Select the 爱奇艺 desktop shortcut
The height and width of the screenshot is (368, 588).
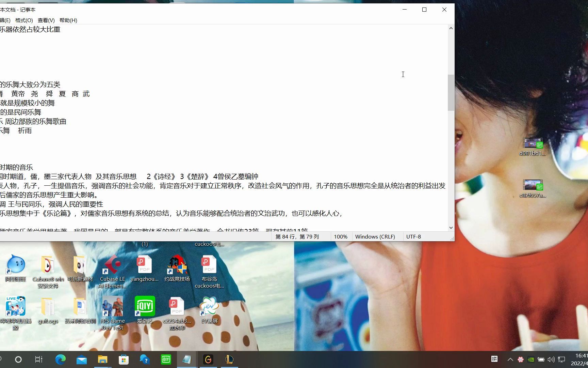pyautogui.click(x=145, y=310)
